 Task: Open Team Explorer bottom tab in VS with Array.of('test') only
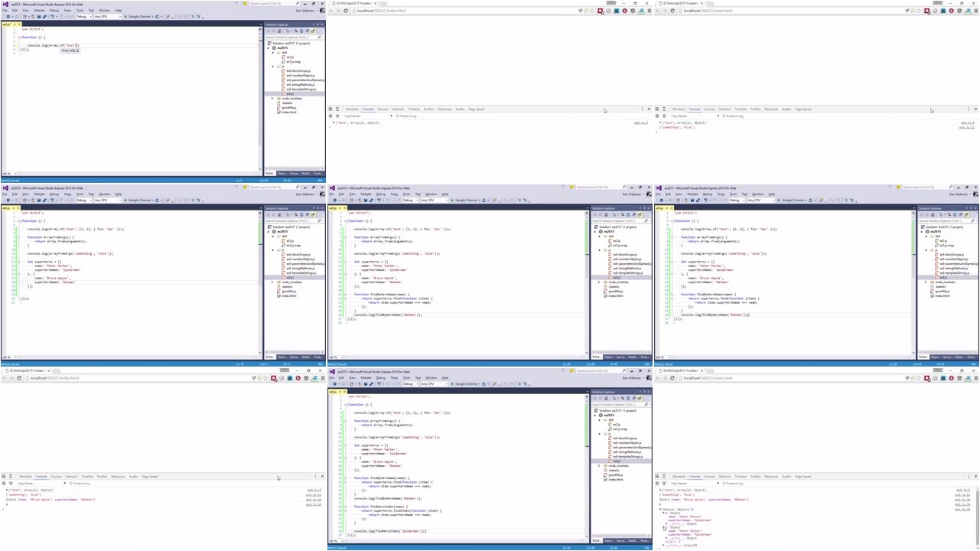pyautogui.click(x=282, y=174)
